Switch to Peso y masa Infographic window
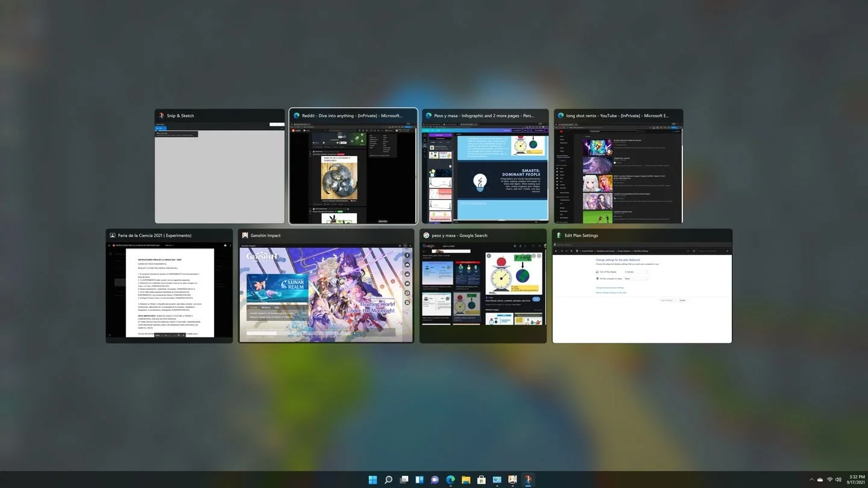The image size is (868, 488). pos(485,166)
